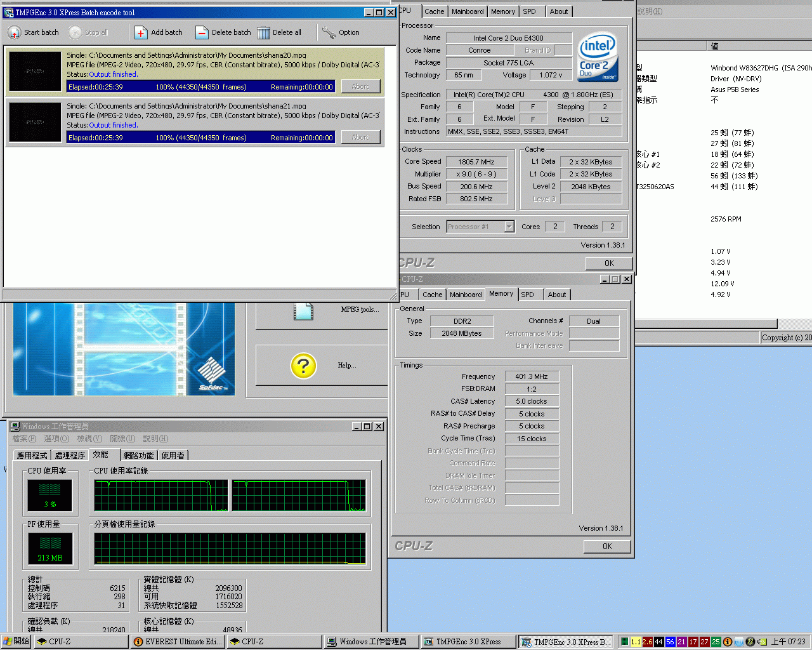Screen dimensions: 812x650
Task: Open Mainboard tab in CPU-Z processor window
Action: tap(468, 11)
